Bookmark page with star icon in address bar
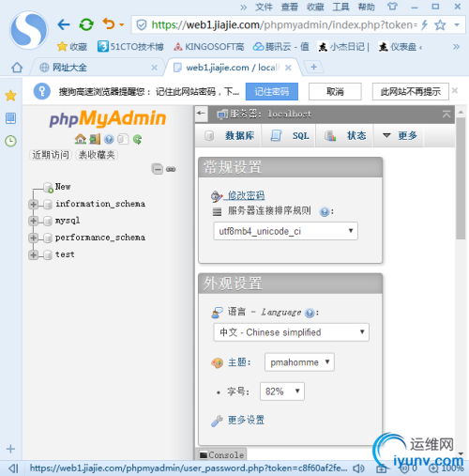 click(x=440, y=24)
